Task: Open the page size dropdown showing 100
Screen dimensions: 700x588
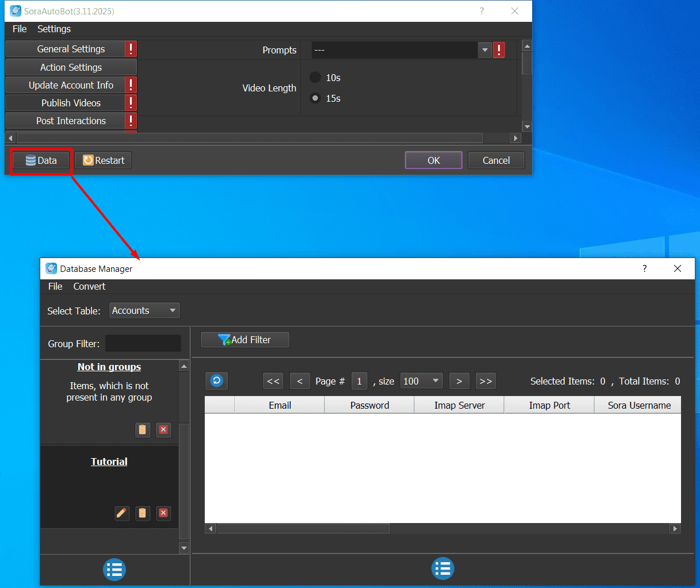Action: [x=422, y=381]
